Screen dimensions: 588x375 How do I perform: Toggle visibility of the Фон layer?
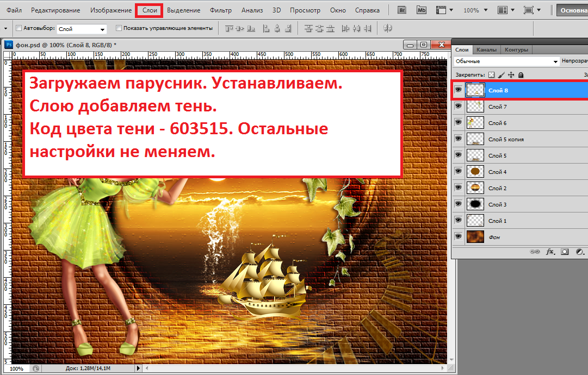[458, 237]
